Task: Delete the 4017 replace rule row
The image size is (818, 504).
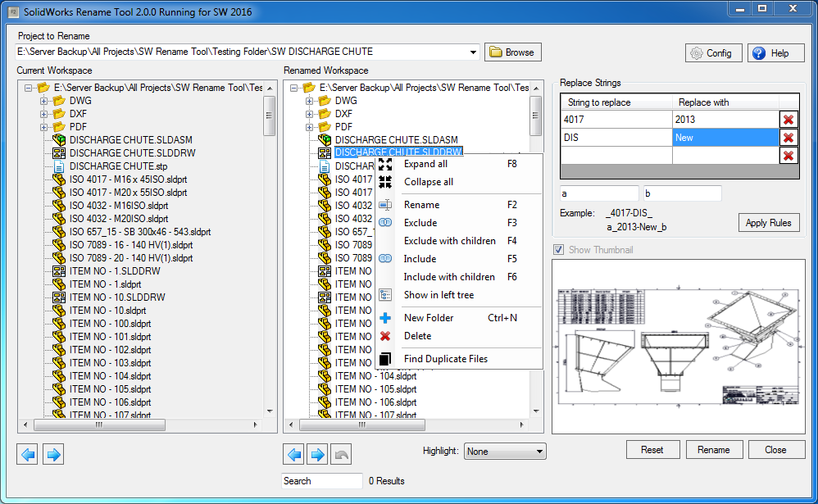Action: pos(788,120)
